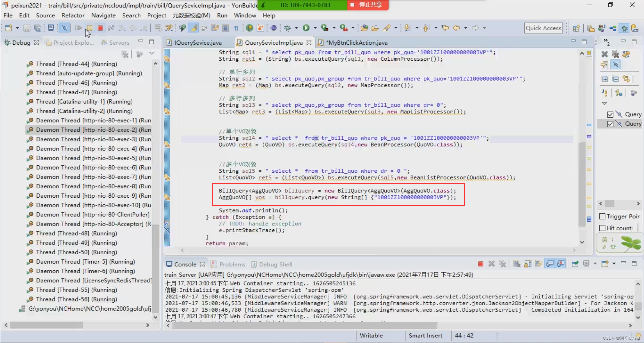The height and width of the screenshot is (343, 644).
Task: Open the Debug Shell tab
Action: point(275,264)
